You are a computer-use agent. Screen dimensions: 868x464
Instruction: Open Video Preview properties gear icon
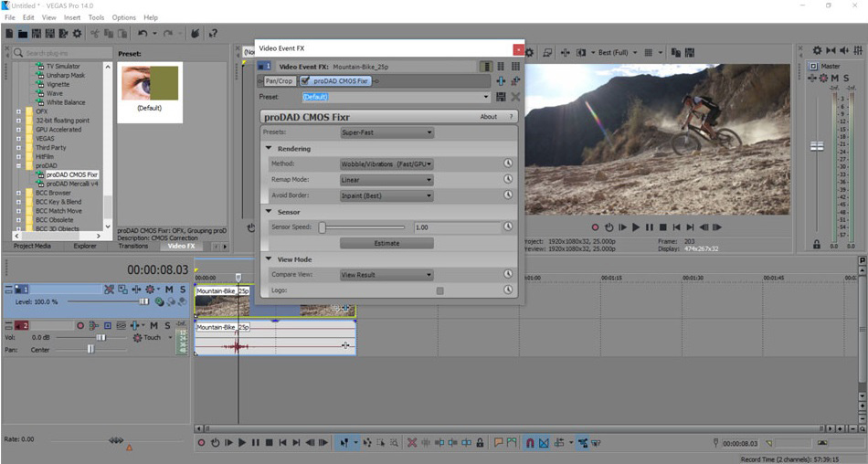click(x=530, y=53)
